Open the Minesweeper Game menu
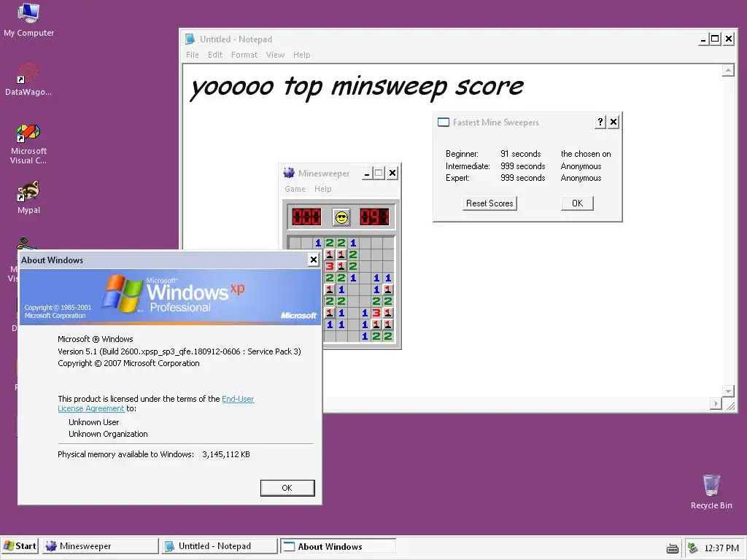This screenshot has height=560, width=747. tap(295, 189)
